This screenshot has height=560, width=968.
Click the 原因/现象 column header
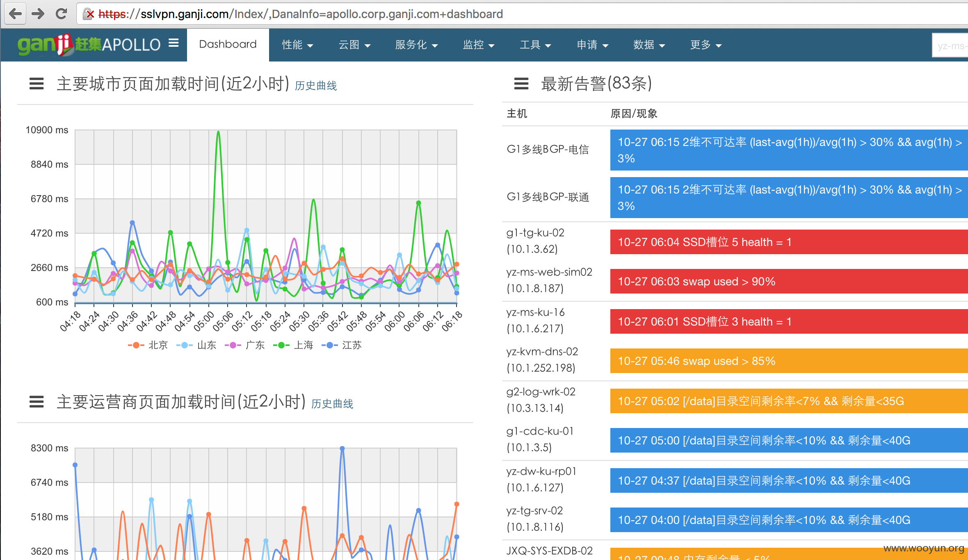[634, 114]
